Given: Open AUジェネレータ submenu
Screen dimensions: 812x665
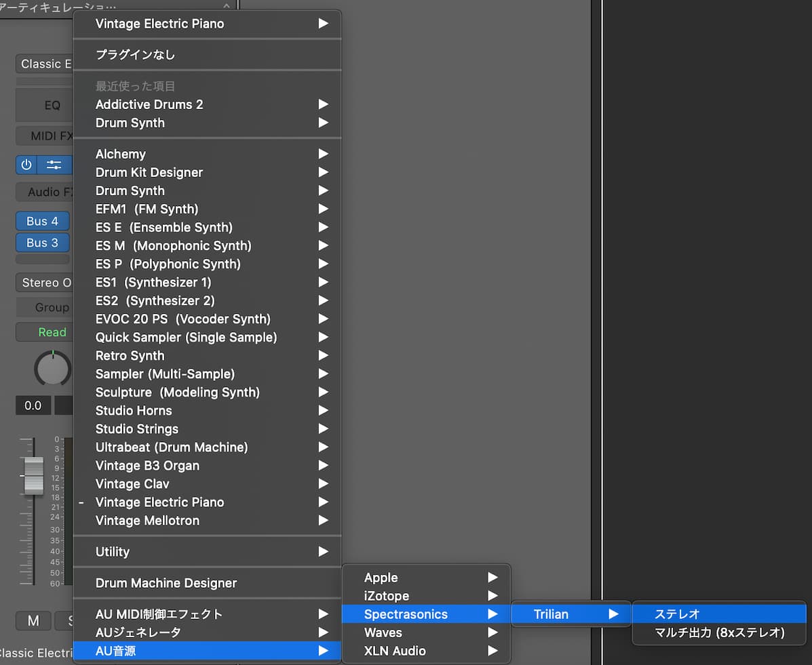Looking at the screenshot, I should (207, 632).
